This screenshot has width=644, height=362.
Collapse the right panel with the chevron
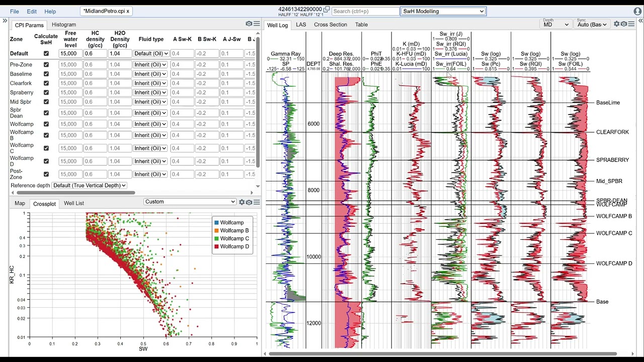point(640,21)
